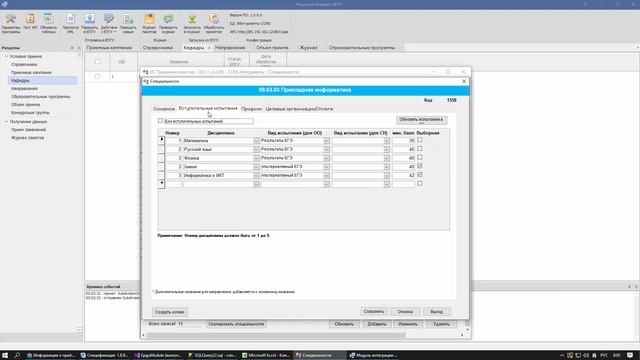
Task: Click the Удалить button in background window
Action: click(441, 324)
